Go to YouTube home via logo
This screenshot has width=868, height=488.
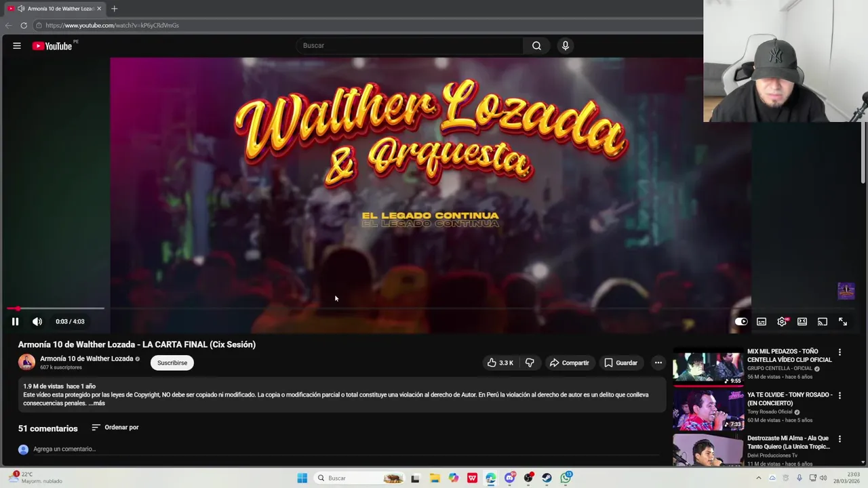54,45
